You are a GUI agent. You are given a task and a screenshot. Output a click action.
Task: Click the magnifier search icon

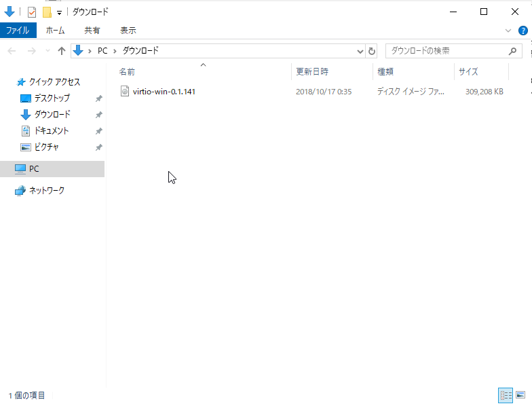(x=512, y=51)
